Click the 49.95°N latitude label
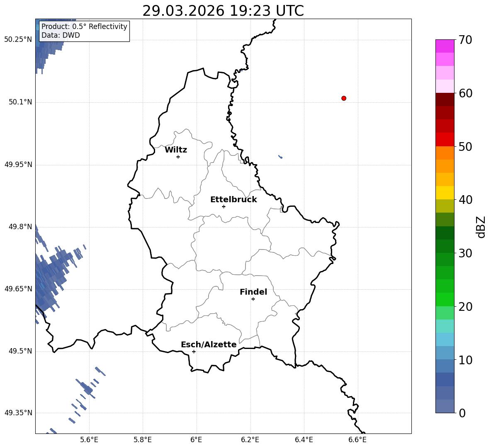The image size is (491, 448). coord(18,164)
